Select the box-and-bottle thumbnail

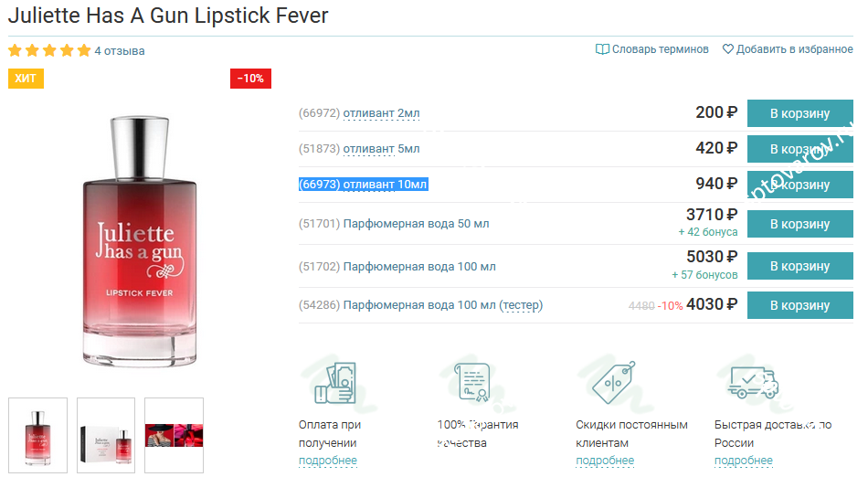(x=106, y=436)
